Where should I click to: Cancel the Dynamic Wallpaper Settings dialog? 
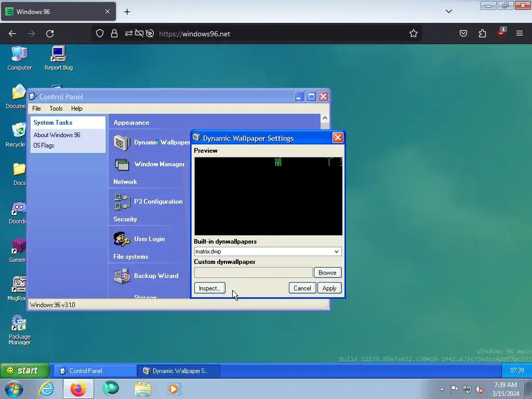click(302, 288)
